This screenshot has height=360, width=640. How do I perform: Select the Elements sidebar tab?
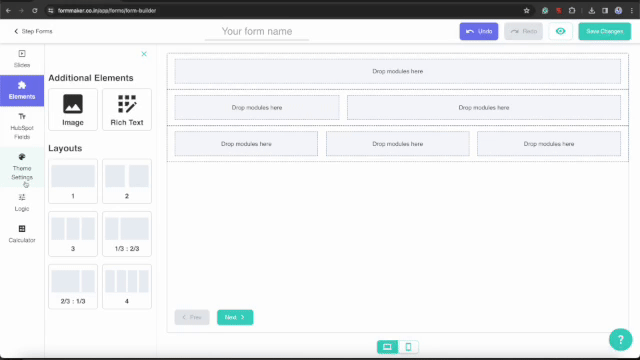coord(22,90)
